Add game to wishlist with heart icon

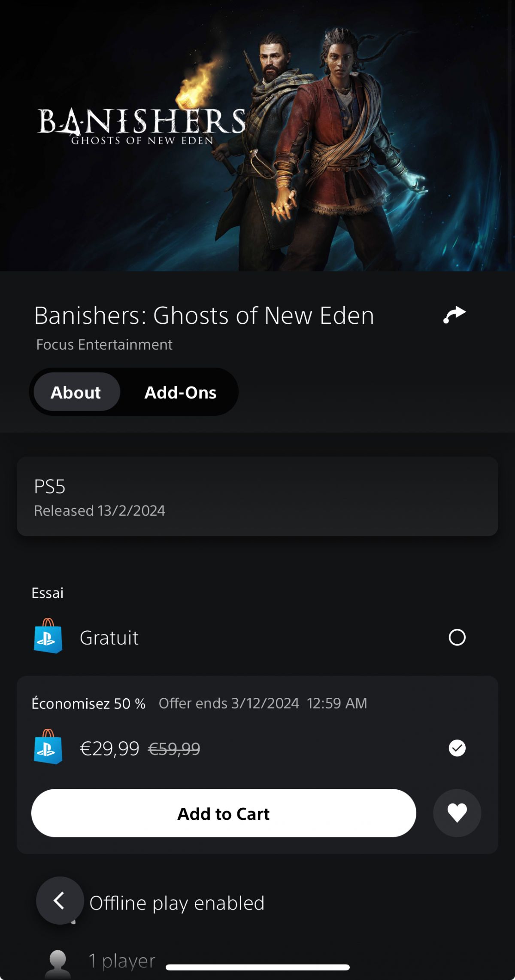(x=457, y=813)
